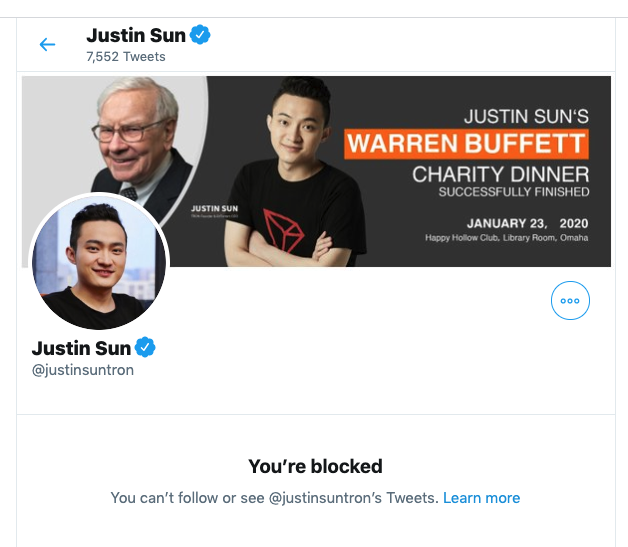Follow the Learn more link
This screenshot has width=628, height=547.
click(481, 498)
